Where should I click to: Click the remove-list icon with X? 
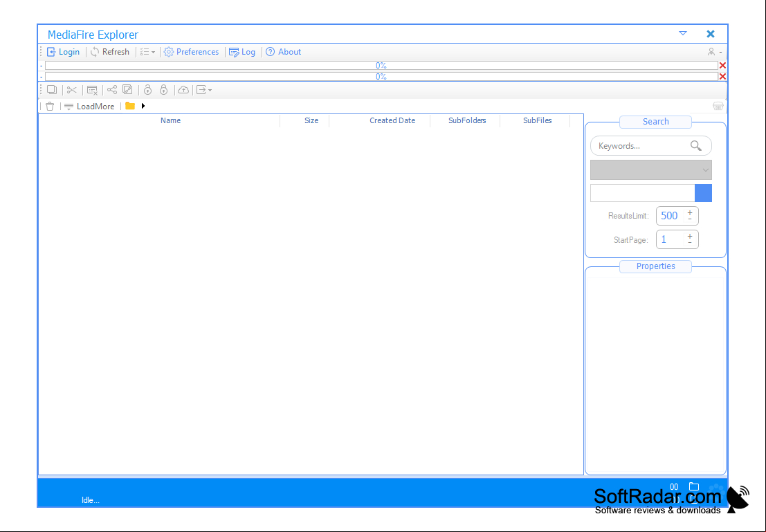pos(92,90)
